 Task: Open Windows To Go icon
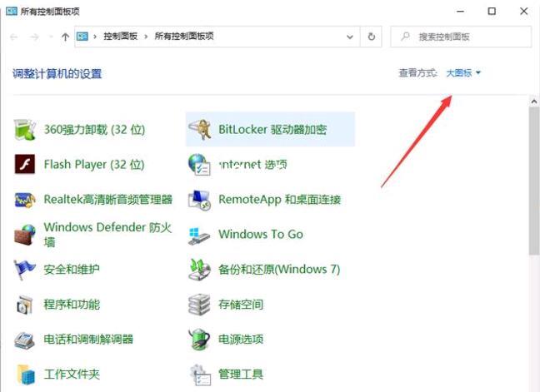[200, 235]
